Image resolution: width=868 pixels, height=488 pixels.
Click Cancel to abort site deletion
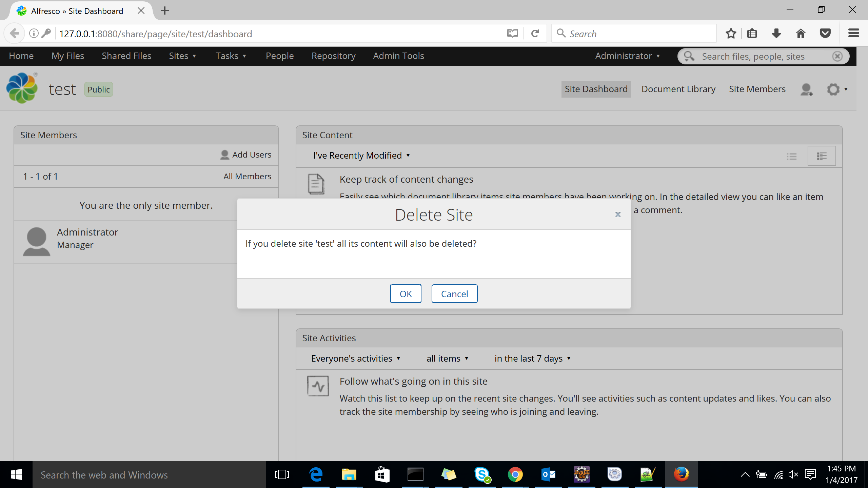coord(454,293)
